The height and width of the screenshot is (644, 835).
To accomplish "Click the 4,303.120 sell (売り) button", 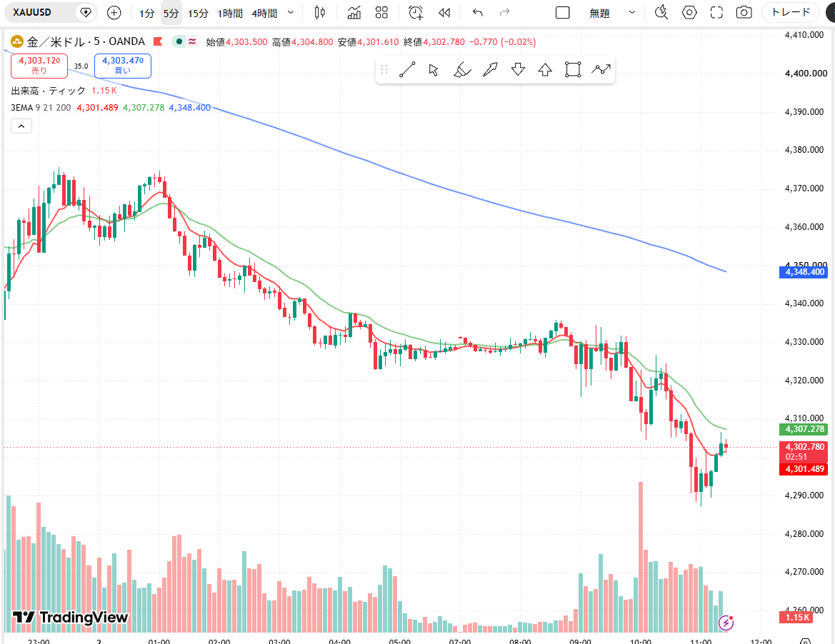I will [x=39, y=66].
